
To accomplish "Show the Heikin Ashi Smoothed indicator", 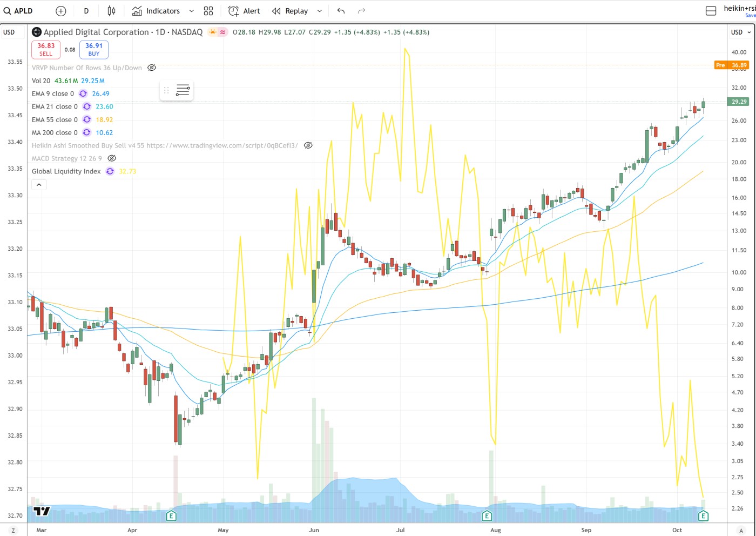I will [308, 145].
